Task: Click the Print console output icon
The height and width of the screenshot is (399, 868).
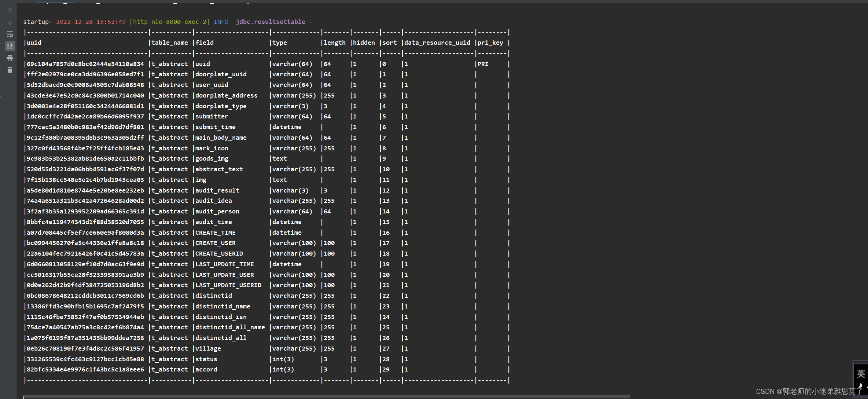Action: point(10,58)
